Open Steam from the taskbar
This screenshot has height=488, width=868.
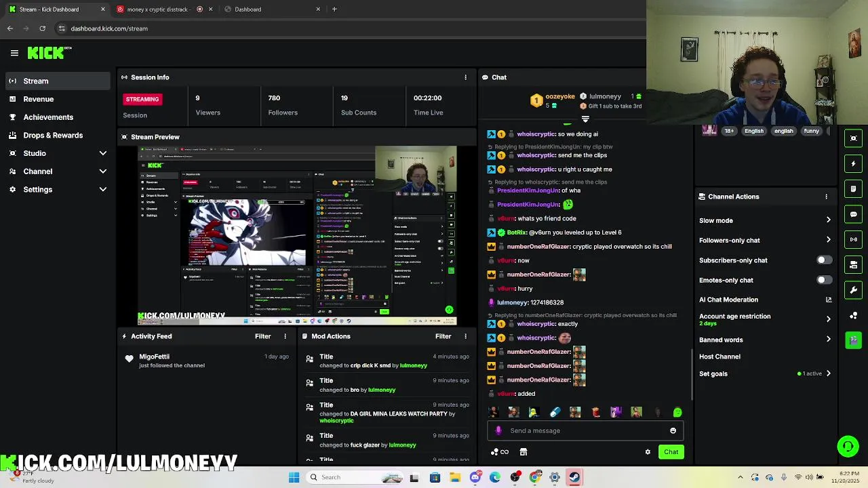pos(574,477)
